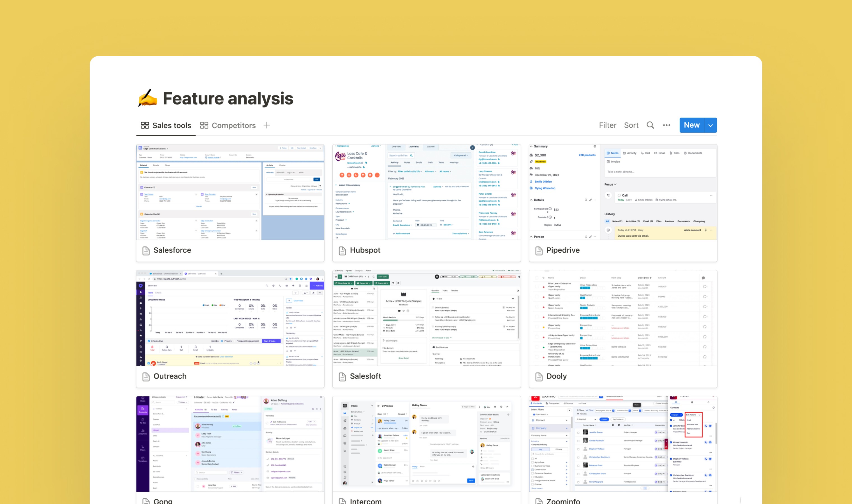
Task: Click the Salesforce card title
Action: point(172,250)
